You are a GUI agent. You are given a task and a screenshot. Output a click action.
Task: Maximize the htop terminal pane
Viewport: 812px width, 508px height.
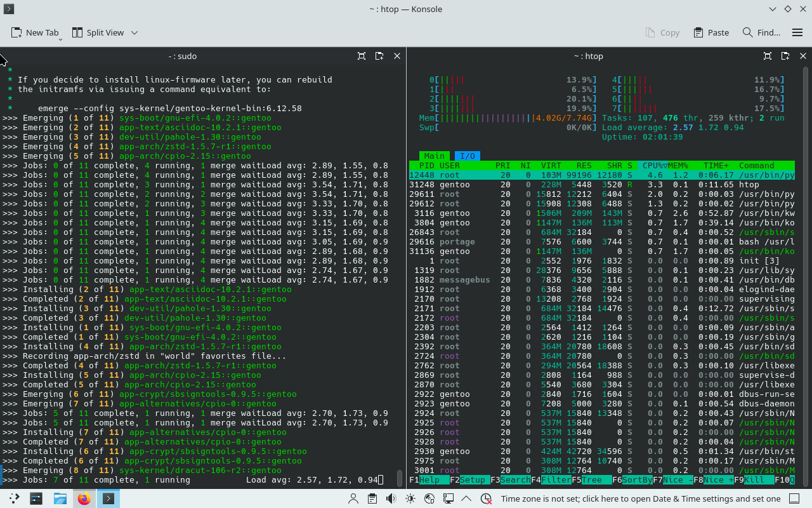(x=768, y=56)
